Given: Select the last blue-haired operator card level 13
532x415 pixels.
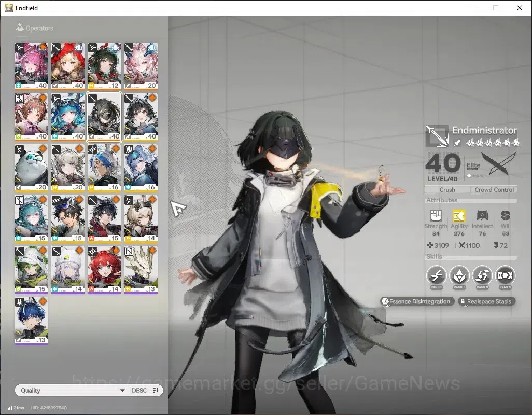Looking at the screenshot, I should point(31,321).
